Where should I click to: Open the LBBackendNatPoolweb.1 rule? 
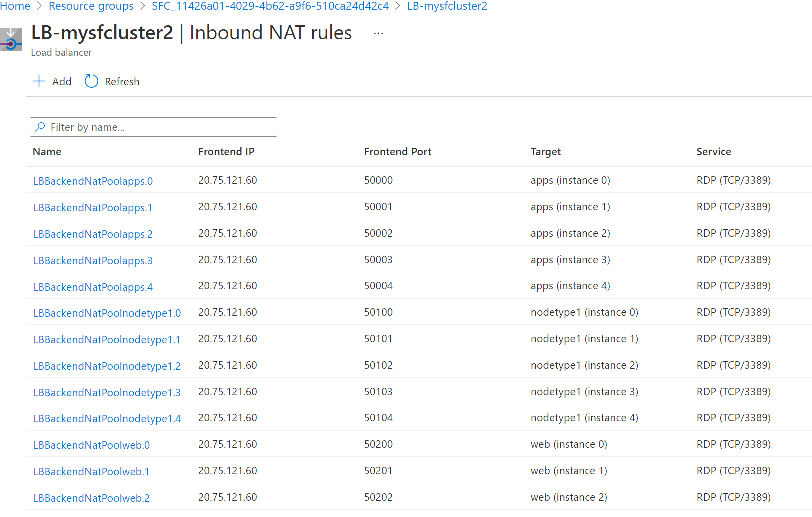pos(91,471)
